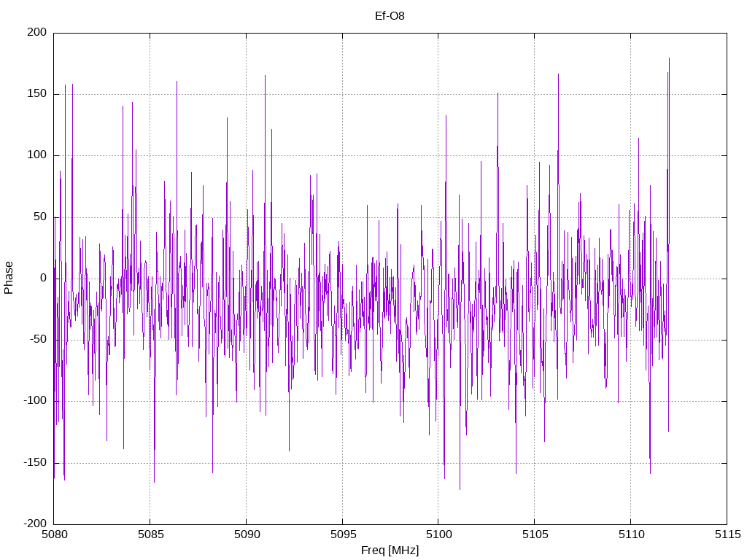The width and height of the screenshot is (747, 560).
Task: Click y-axis tick label -50
Action: (39, 340)
